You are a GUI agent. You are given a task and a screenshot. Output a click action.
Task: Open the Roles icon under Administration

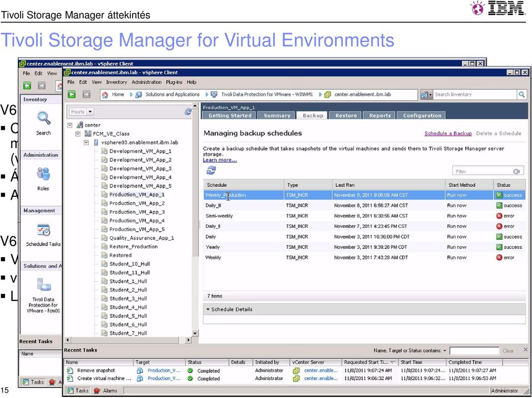tap(43, 174)
